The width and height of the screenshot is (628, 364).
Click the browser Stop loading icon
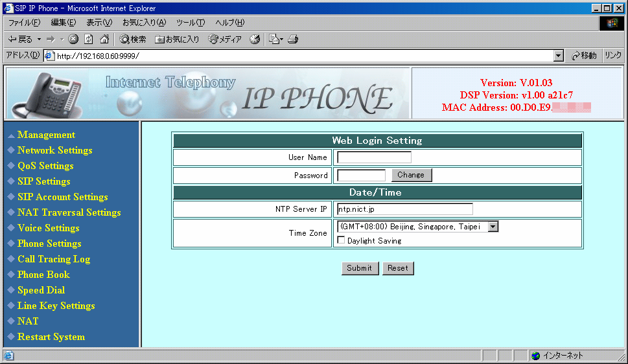point(73,40)
